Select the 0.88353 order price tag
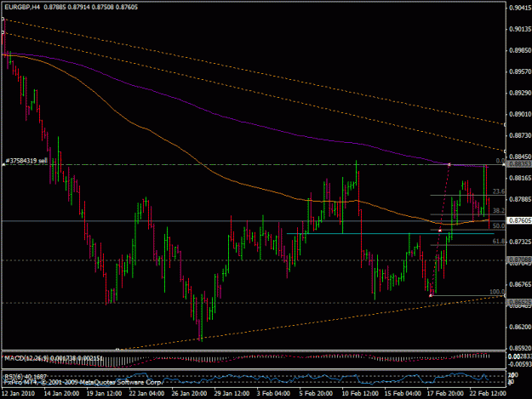 519,164
